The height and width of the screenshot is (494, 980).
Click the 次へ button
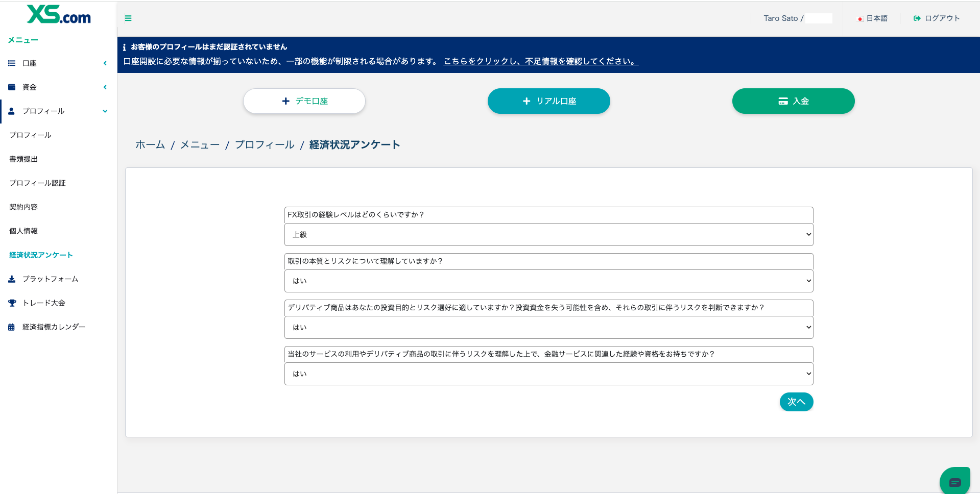point(796,402)
